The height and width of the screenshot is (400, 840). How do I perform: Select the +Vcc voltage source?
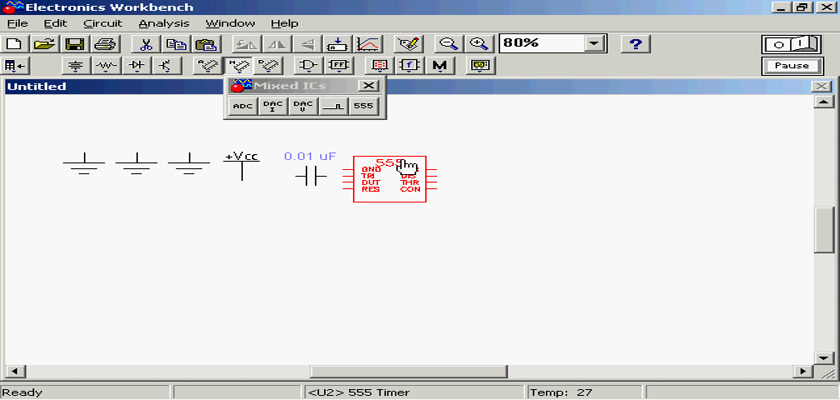(242, 166)
